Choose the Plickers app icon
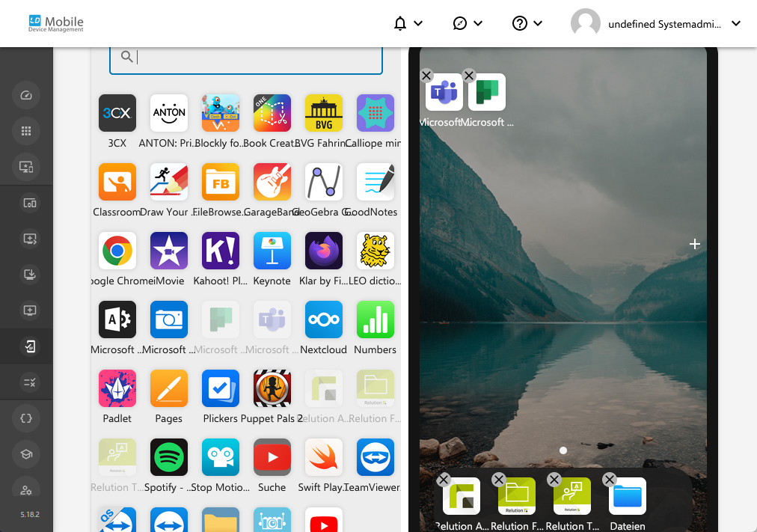The width and height of the screenshot is (757, 532). pos(221,388)
